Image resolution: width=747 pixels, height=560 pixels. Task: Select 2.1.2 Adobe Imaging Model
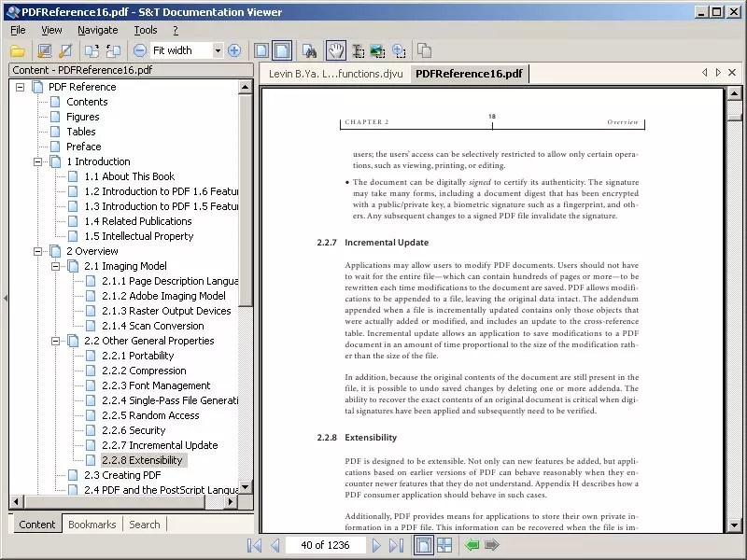(x=164, y=296)
